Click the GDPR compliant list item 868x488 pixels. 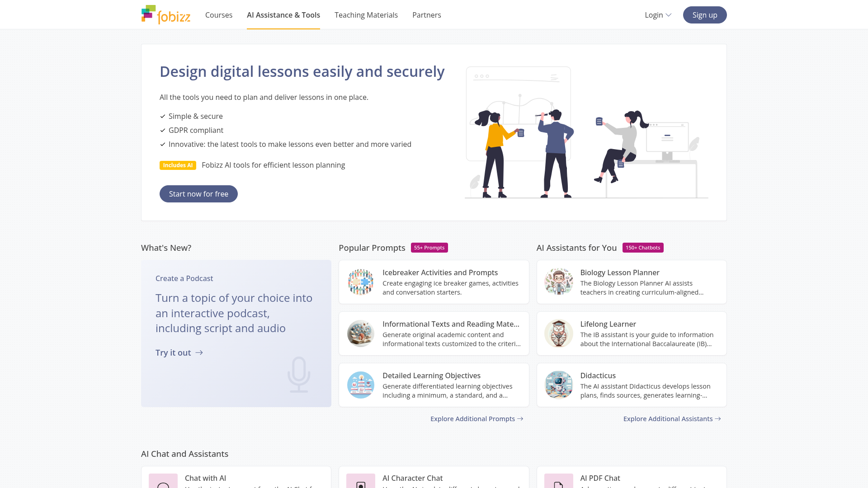tap(196, 130)
